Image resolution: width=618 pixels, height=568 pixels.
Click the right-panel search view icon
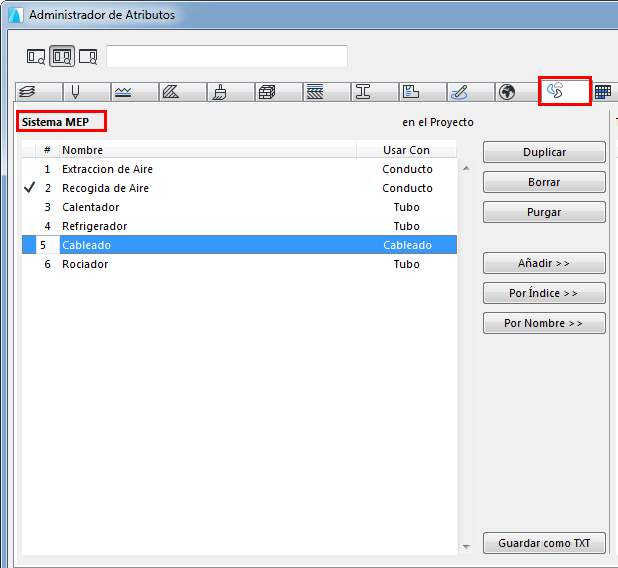88,56
